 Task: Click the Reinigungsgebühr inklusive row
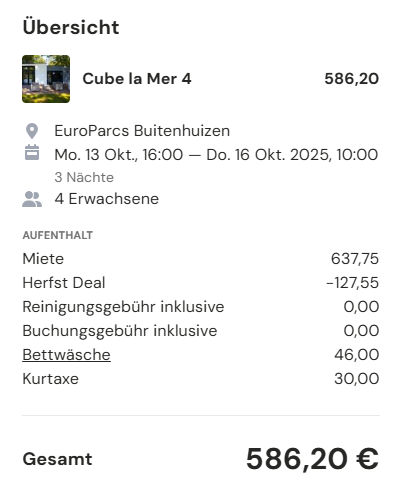pyautogui.click(x=201, y=307)
